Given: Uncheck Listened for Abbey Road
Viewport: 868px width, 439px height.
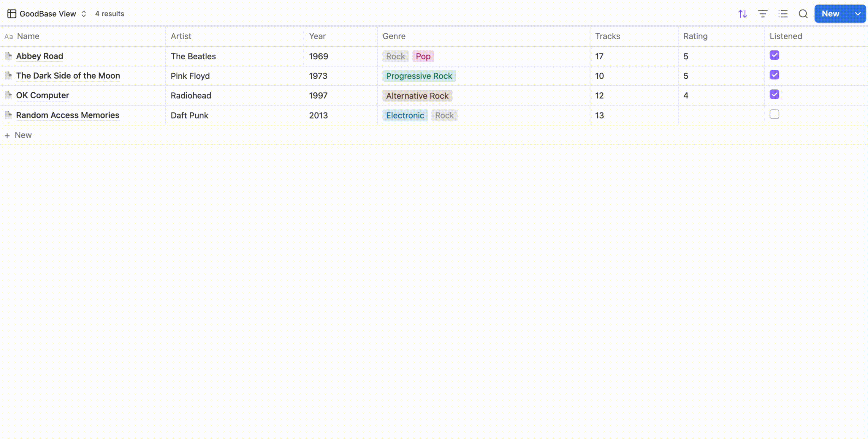Looking at the screenshot, I should (774, 55).
